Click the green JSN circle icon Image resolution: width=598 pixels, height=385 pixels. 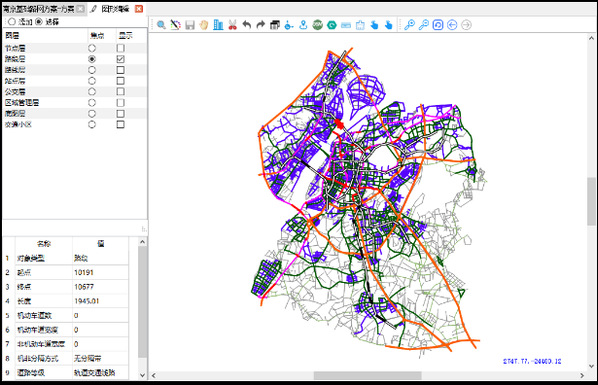(317, 25)
